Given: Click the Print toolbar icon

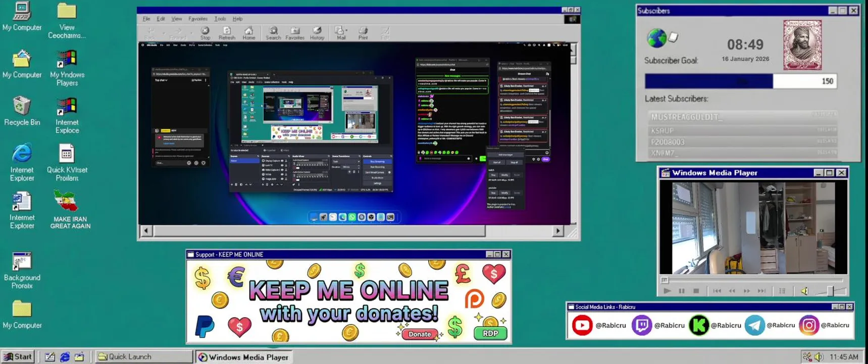Looking at the screenshot, I should pyautogui.click(x=363, y=33).
